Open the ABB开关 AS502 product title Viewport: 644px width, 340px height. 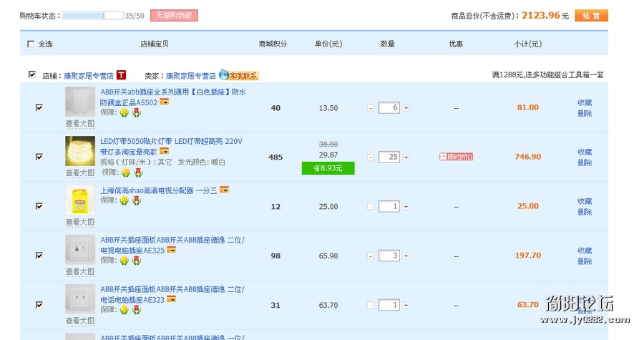173,97
